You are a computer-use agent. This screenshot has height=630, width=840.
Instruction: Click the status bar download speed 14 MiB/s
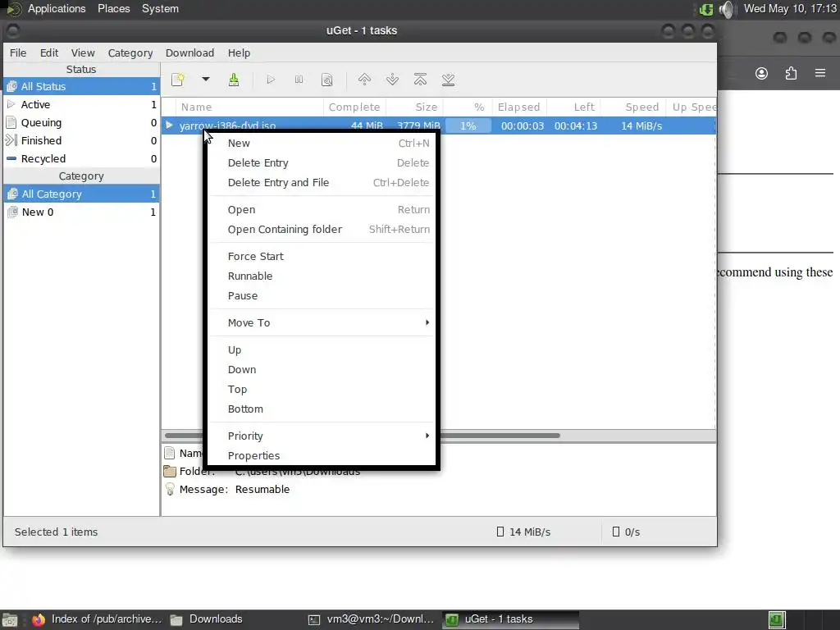[x=523, y=532]
